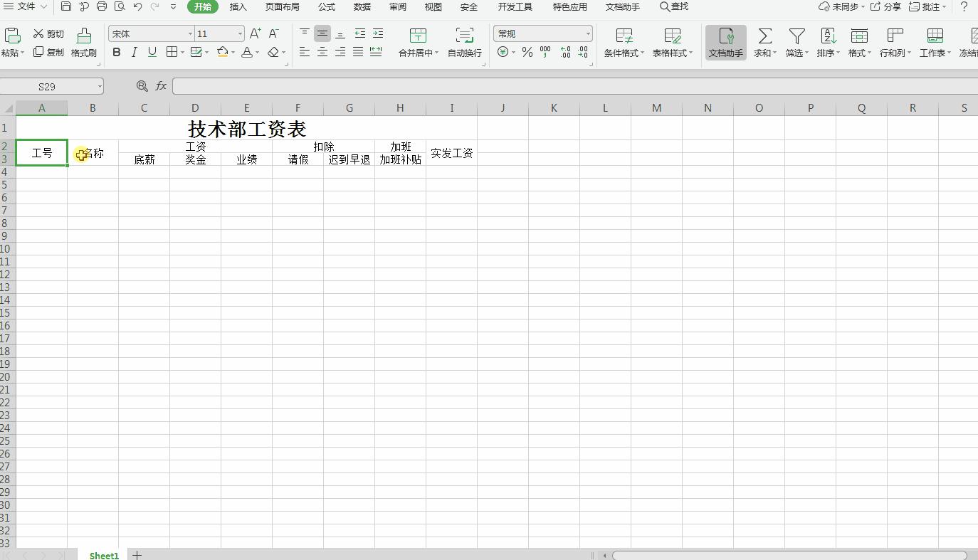Apply the percent style to selection

coord(527,51)
